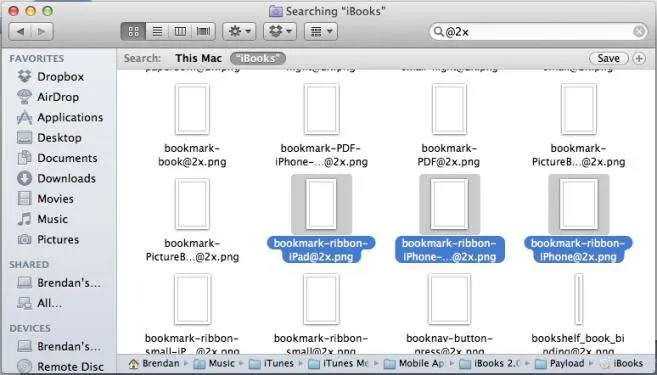Set search scope to "iBooks"
The height and width of the screenshot is (375, 657).
point(258,58)
